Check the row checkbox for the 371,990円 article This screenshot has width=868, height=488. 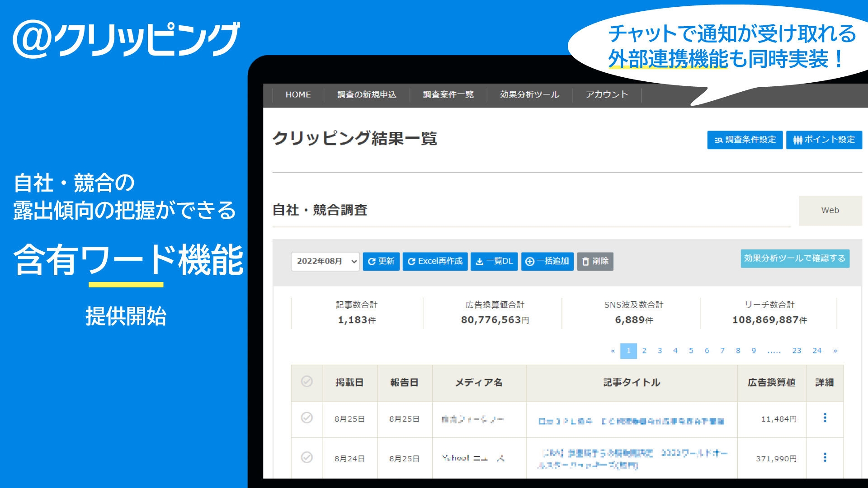point(307,457)
